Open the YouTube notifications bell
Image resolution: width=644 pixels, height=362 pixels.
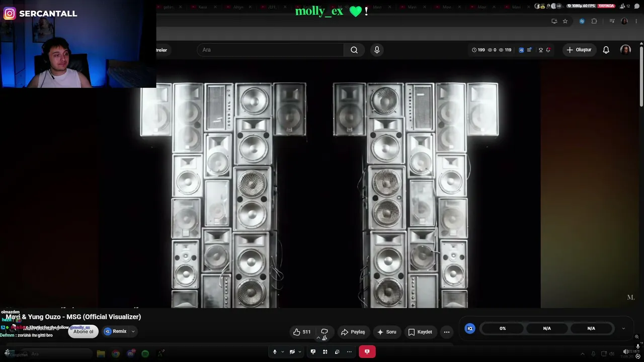click(x=606, y=50)
